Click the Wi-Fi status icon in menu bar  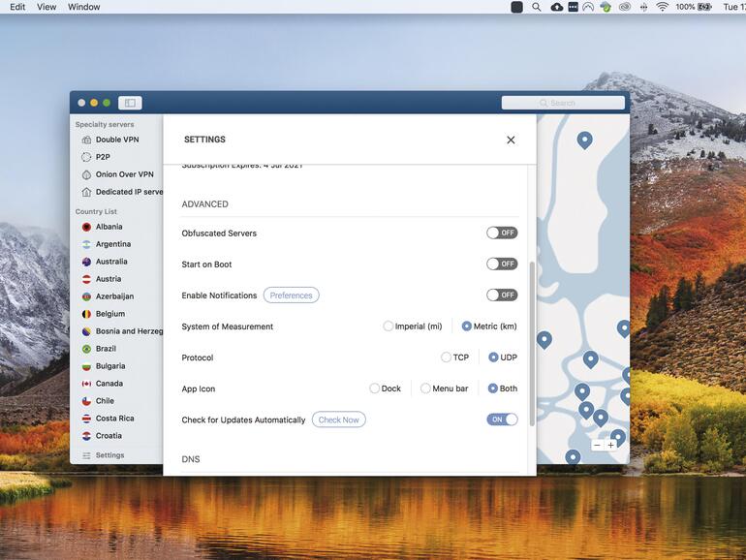click(x=662, y=7)
